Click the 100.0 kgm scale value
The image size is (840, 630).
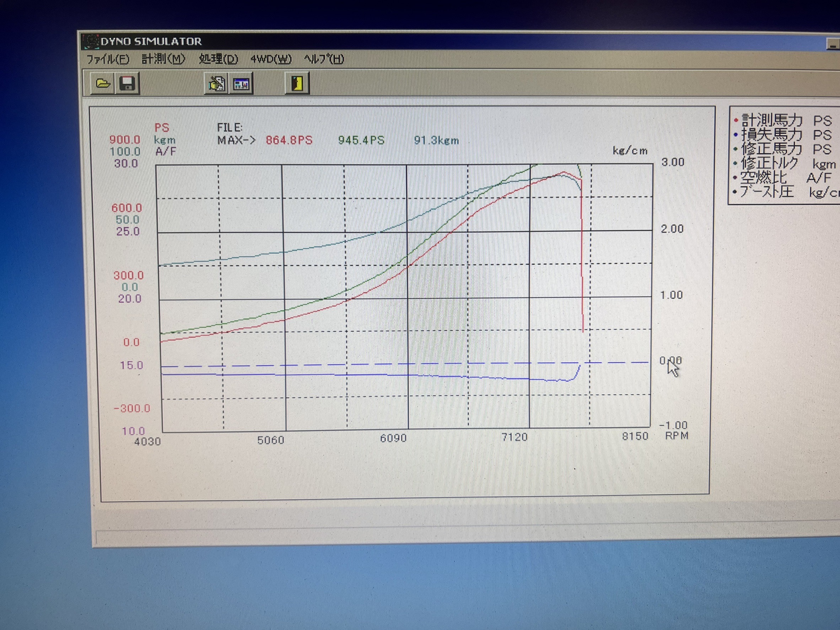pyautogui.click(x=125, y=151)
